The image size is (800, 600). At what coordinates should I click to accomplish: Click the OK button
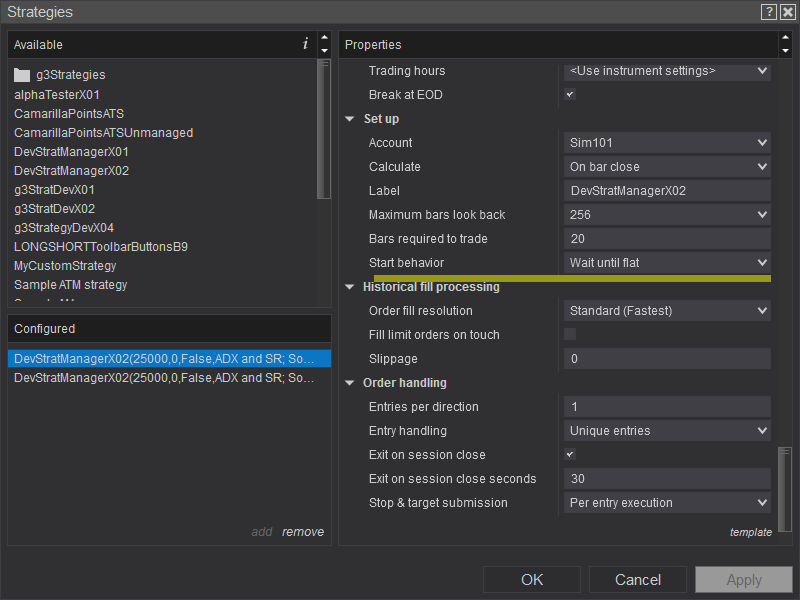(x=532, y=580)
